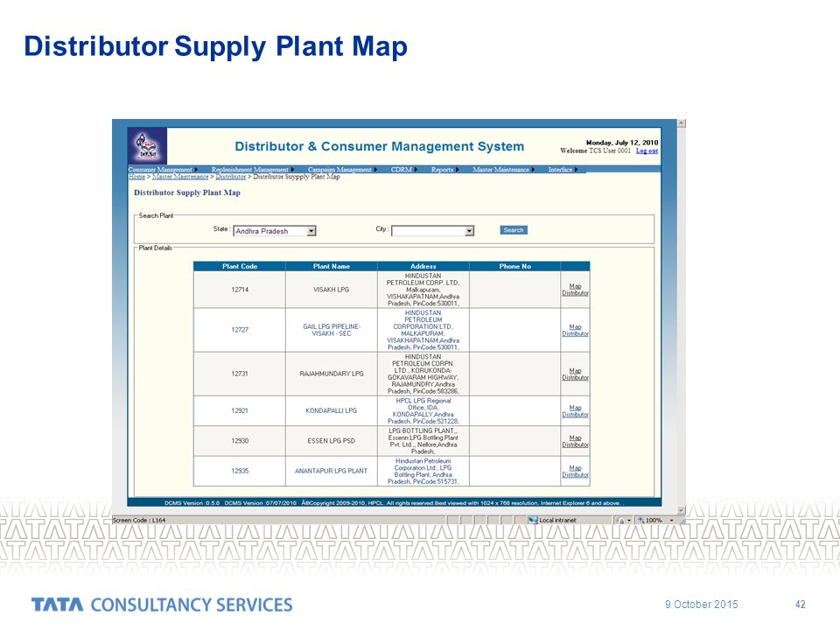Select plant code 12935 cell
This screenshot has width=840, height=630.
click(240, 471)
